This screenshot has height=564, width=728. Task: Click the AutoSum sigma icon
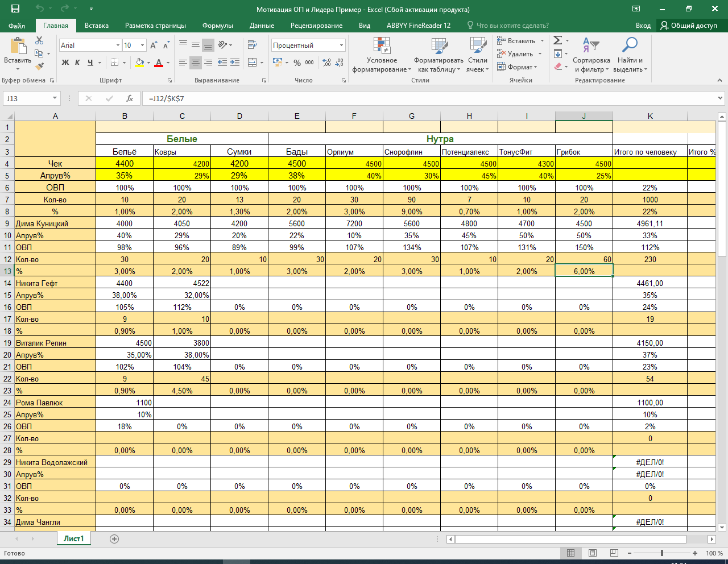[558, 40]
